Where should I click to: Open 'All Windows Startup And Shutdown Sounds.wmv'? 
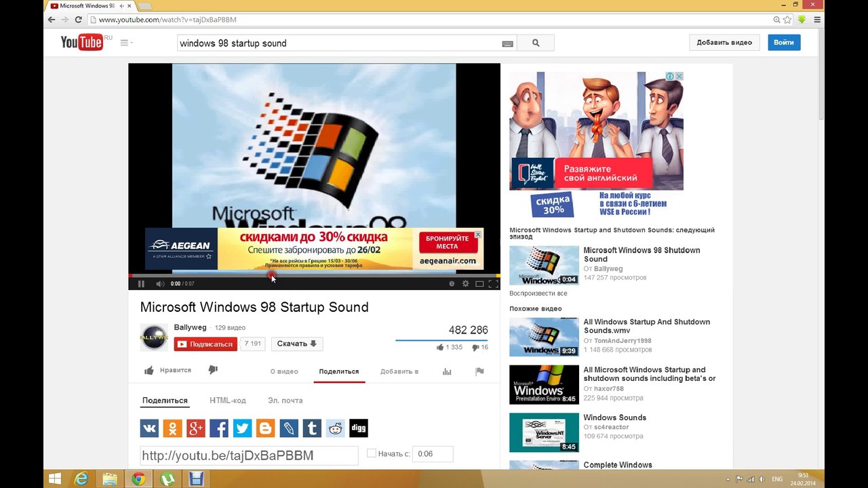(x=646, y=326)
